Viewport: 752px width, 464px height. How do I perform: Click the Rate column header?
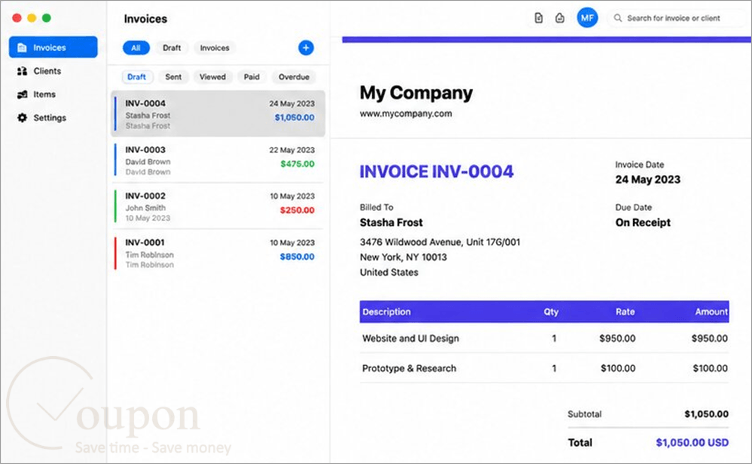tap(625, 311)
